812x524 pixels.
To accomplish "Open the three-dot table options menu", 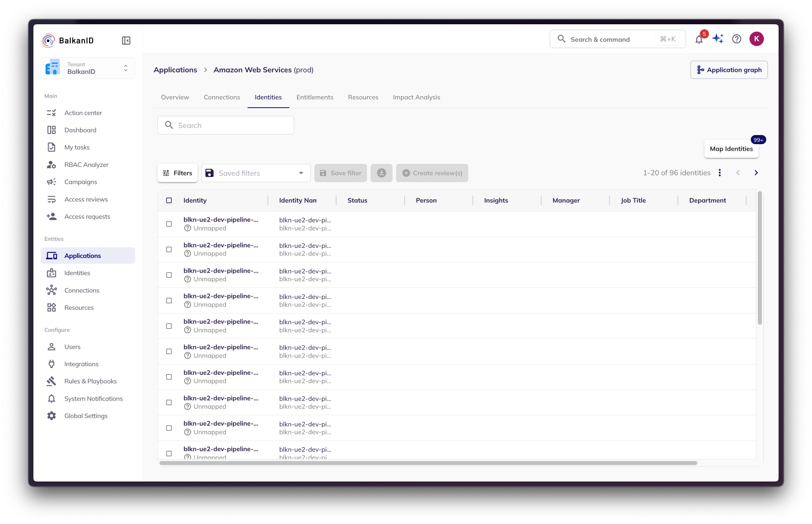I will pyautogui.click(x=719, y=173).
